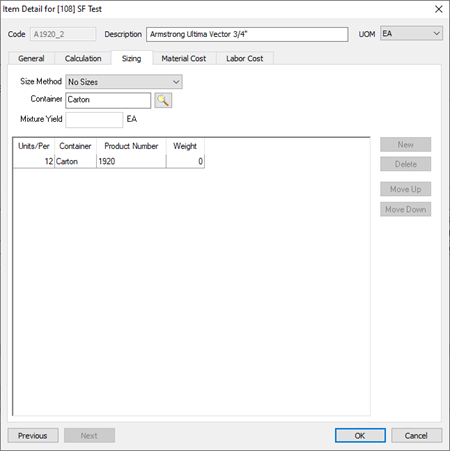Switch to the General tab
This screenshot has width=450, height=451.
coord(31,58)
